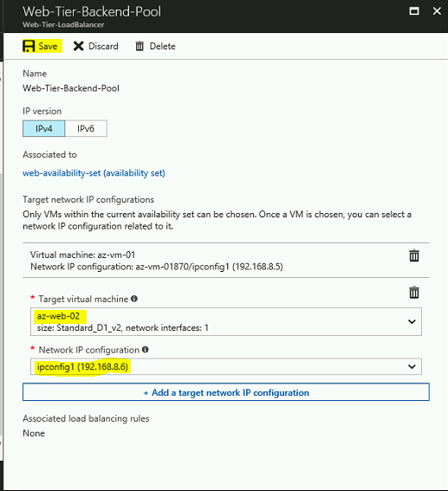Select the IPv6 version option

click(x=86, y=128)
